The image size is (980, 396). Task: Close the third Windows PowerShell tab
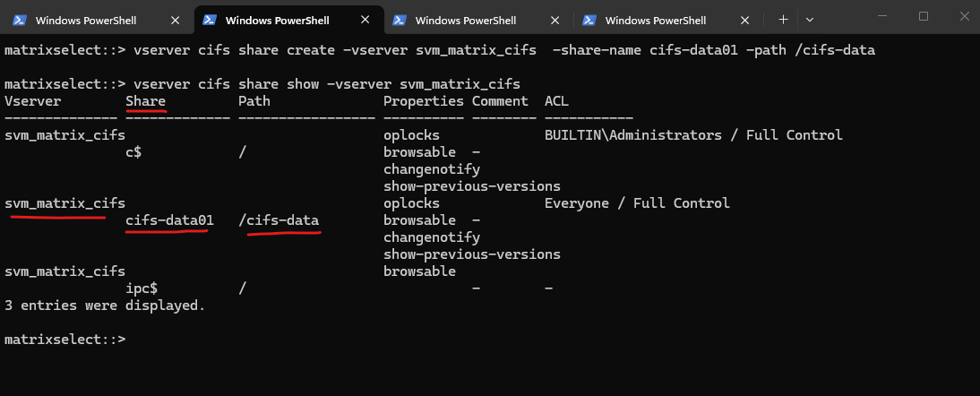(556, 20)
